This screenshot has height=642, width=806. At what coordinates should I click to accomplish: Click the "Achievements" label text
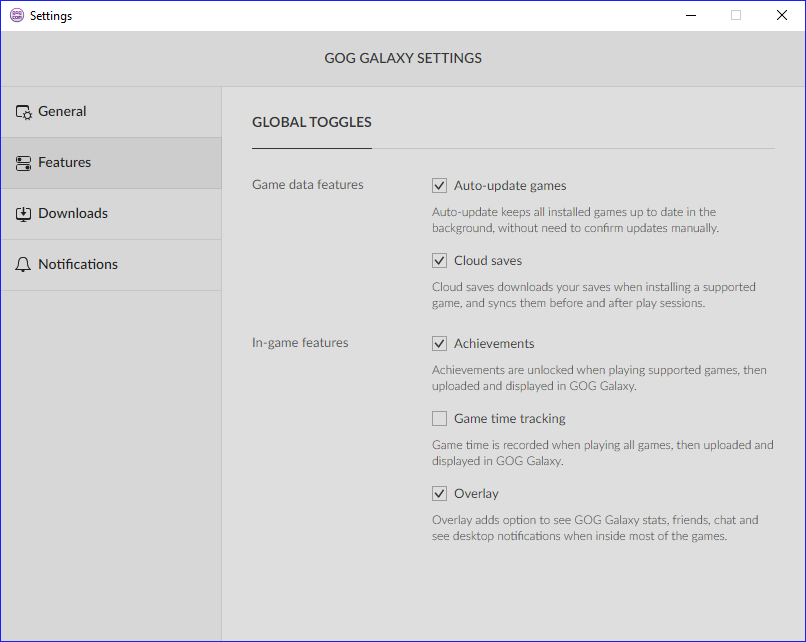[x=494, y=343]
